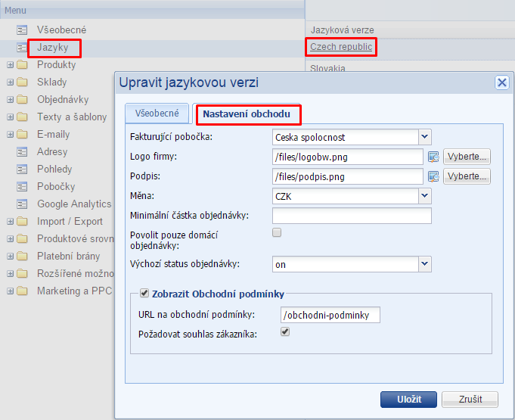
Task: Click the Všeobecné page icon in the menu
Action: [x=22, y=30]
